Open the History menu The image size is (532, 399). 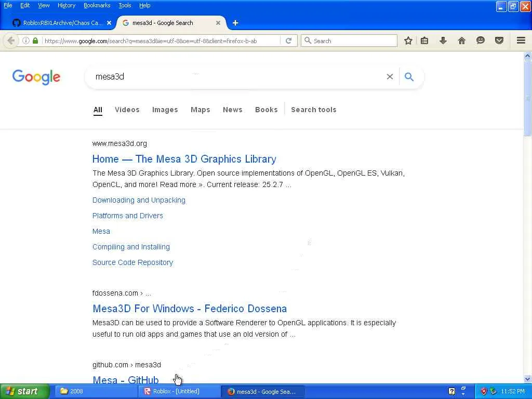pos(66,5)
